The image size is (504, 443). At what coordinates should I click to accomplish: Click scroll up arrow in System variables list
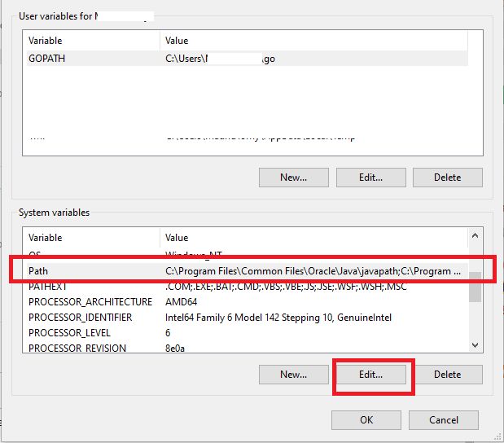pos(475,235)
